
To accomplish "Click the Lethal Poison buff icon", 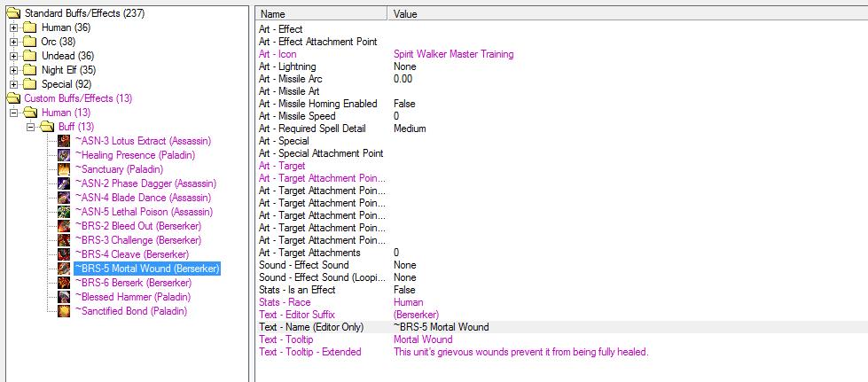I will click(x=64, y=212).
